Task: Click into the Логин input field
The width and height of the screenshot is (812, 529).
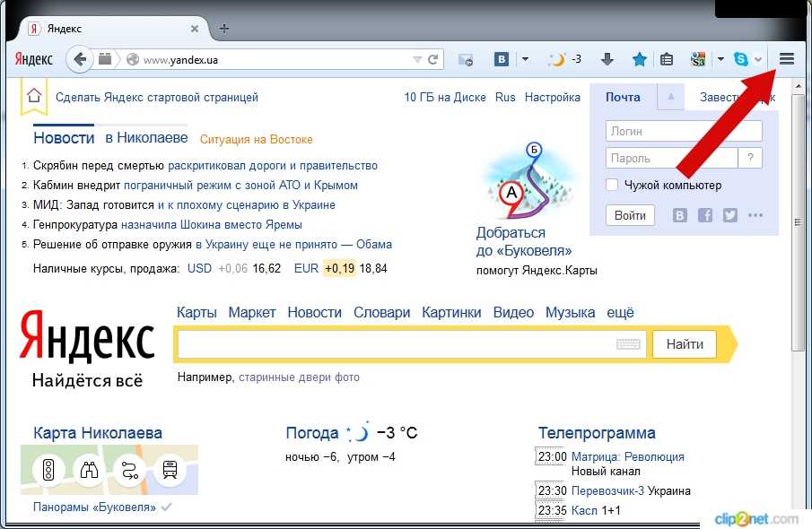Action: click(684, 131)
